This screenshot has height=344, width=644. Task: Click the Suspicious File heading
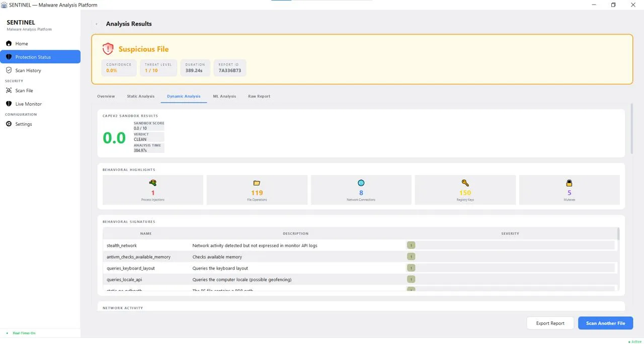(143, 49)
